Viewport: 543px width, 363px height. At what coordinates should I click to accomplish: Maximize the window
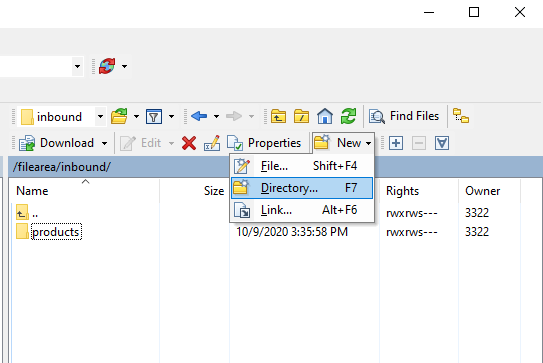pos(474,12)
